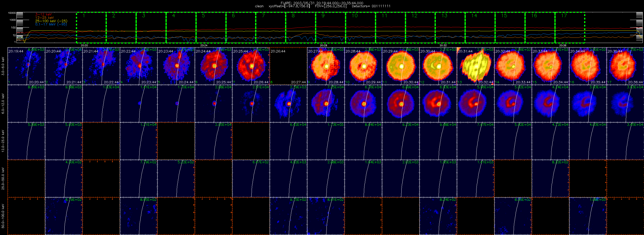Screen dimensions: 644x235
Task: Open the 50-100 keV panel labeled 9.75E+02
Action: pyautogui.click(x=288, y=216)
